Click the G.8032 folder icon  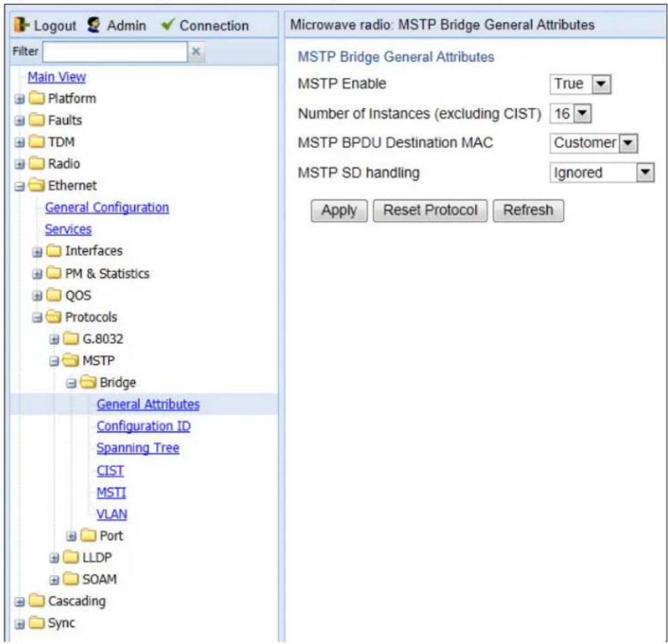pyautogui.click(x=71, y=339)
